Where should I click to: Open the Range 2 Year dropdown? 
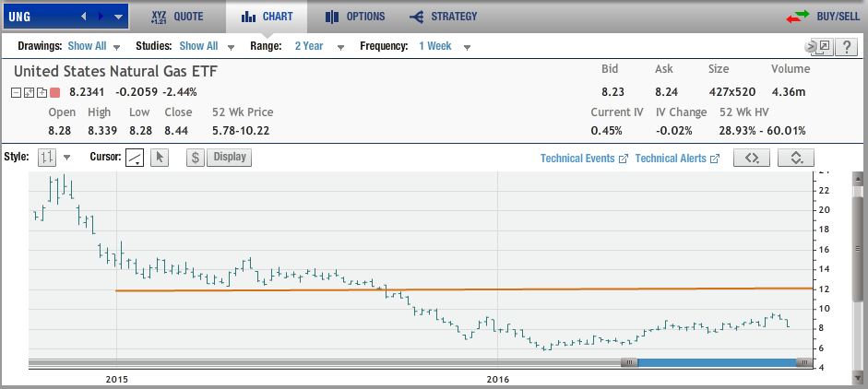click(x=319, y=46)
